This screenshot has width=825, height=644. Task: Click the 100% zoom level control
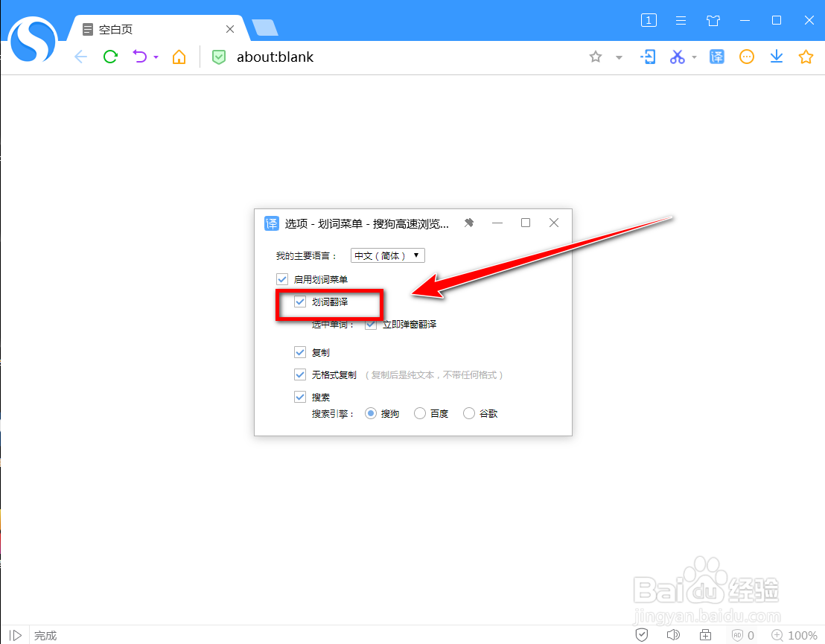pyautogui.click(x=794, y=635)
